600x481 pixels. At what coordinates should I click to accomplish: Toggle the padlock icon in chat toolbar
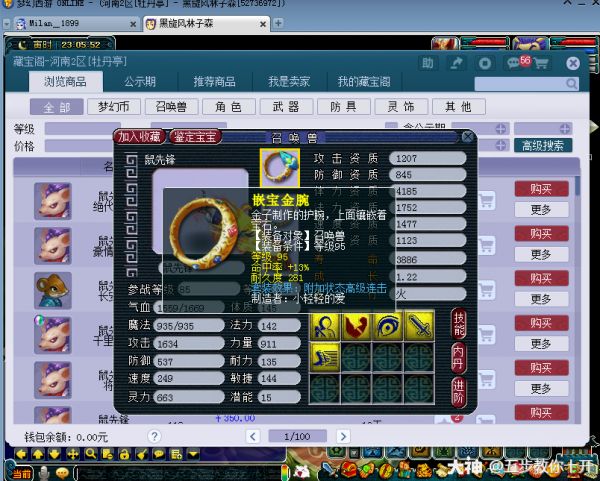pos(124,454)
